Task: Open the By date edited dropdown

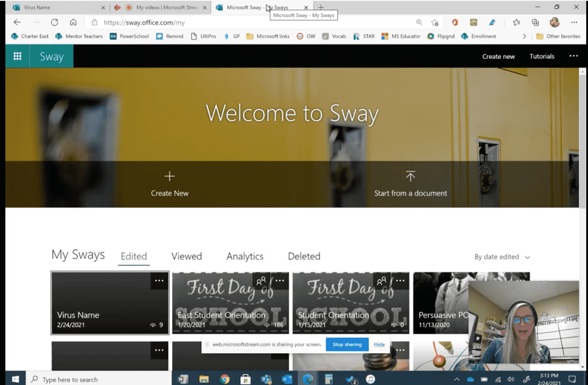Action: [502, 256]
